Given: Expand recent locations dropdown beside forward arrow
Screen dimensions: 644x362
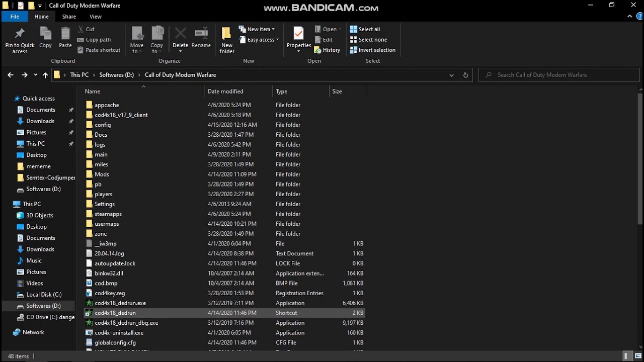Looking at the screenshot, I should click(35, 75).
